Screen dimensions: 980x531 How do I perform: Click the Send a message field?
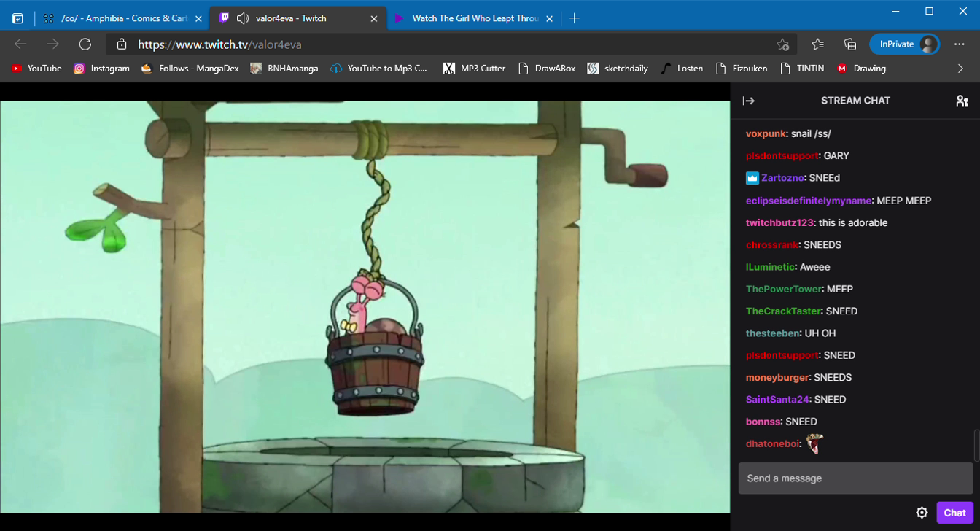[x=855, y=478]
